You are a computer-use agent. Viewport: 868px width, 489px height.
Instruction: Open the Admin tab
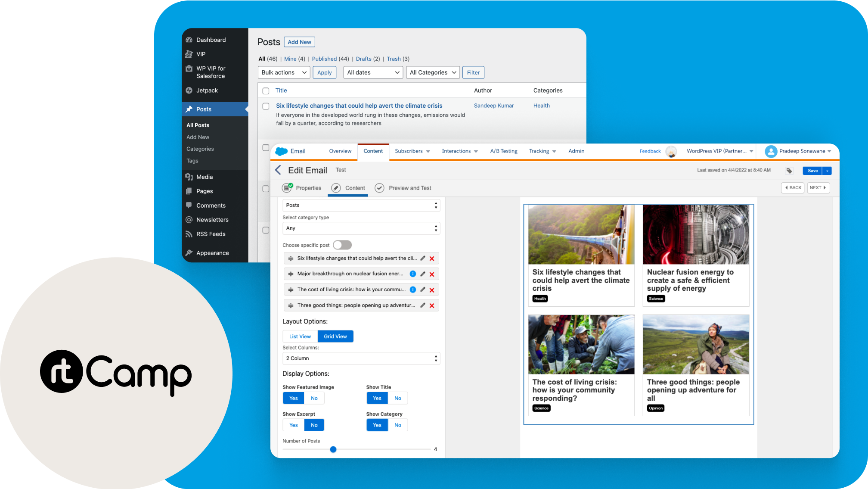point(576,151)
